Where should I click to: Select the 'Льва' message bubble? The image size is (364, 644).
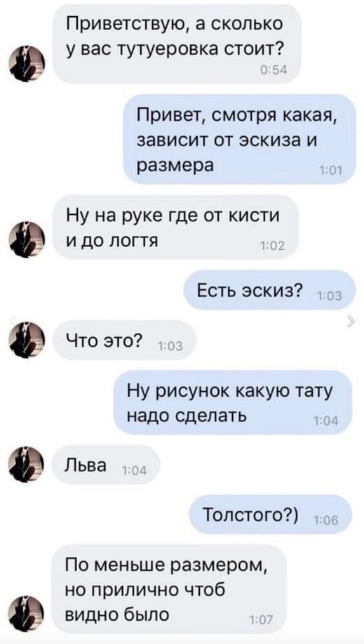(106, 466)
